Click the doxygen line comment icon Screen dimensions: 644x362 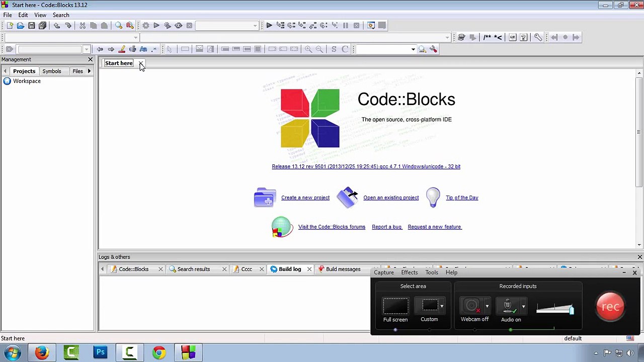[498, 37]
